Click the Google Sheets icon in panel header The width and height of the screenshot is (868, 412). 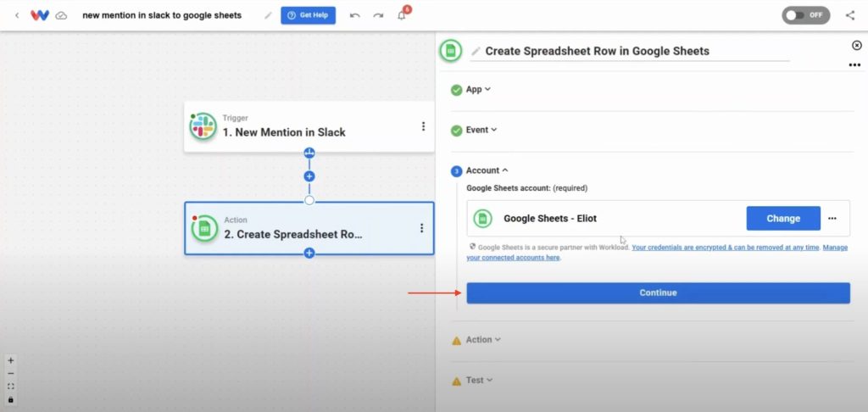tap(451, 51)
